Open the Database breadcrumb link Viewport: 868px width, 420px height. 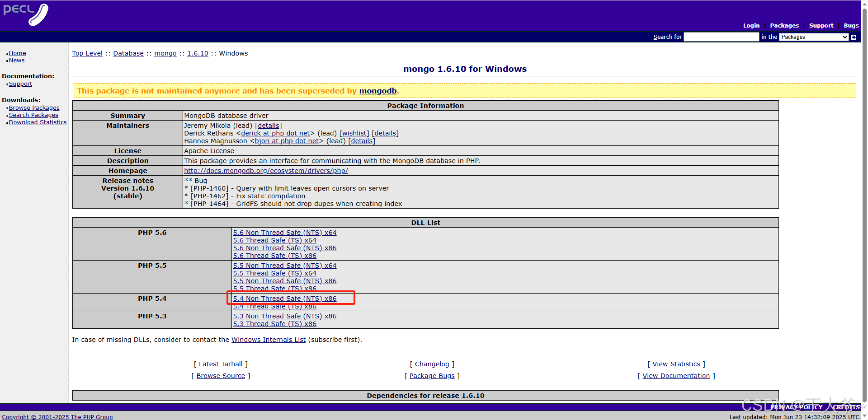(128, 53)
